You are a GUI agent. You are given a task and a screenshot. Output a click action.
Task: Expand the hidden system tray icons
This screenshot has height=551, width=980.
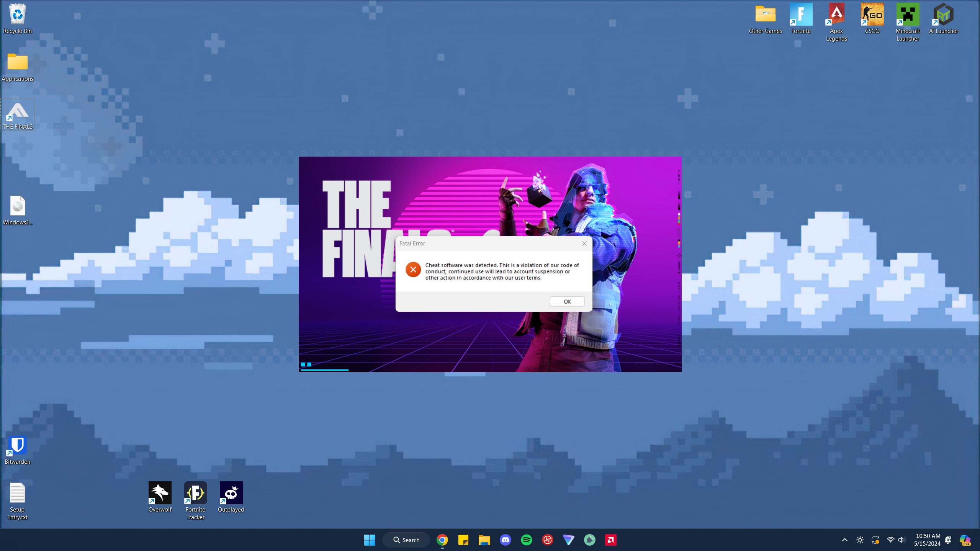tap(844, 540)
